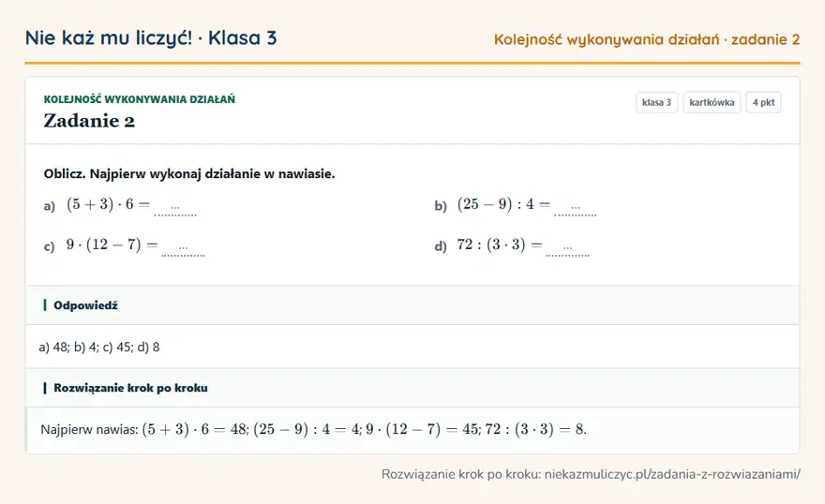Click the answer line 'a) 48; b) 4; c) 45; d) 8'
Image resolution: width=825 pixels, height=504 pixels.
[99, 347]
